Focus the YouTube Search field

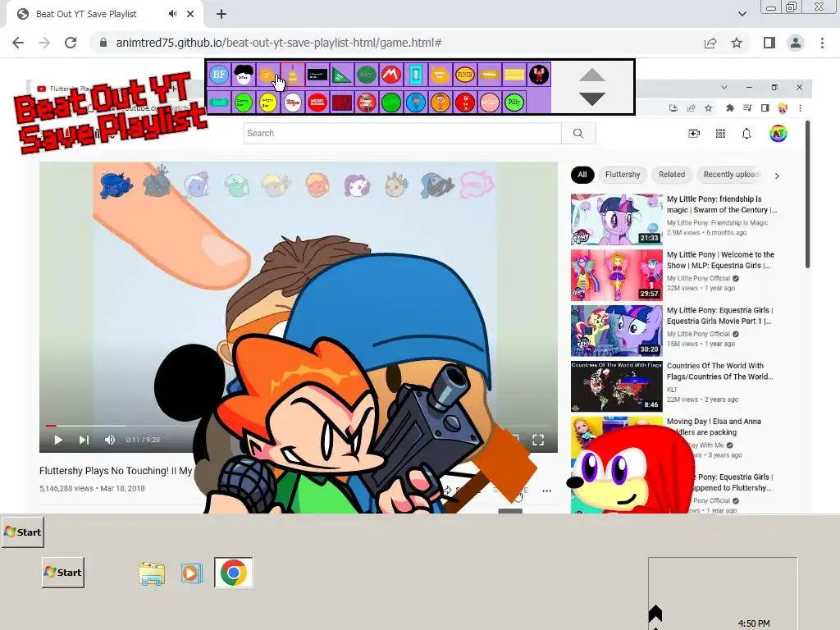tap(402, 134)
